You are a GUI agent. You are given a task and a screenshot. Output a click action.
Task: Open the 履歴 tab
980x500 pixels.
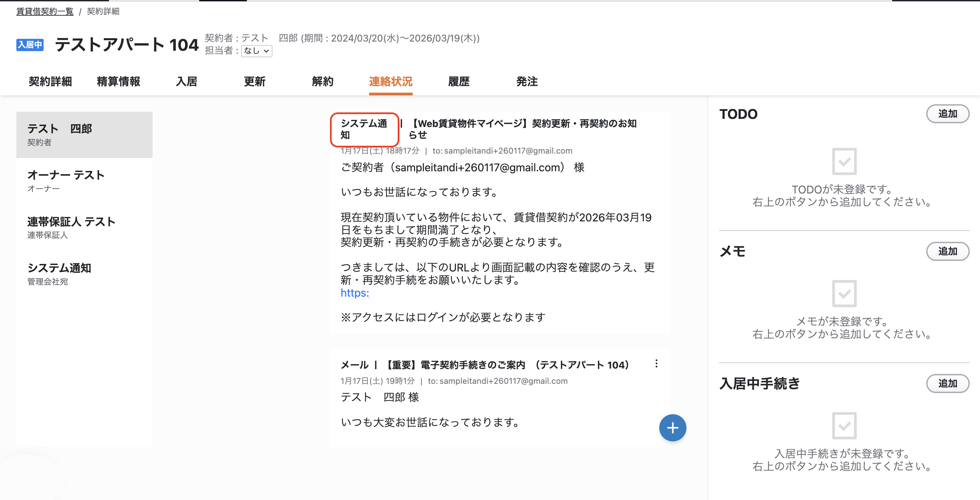tap(458, 81)
